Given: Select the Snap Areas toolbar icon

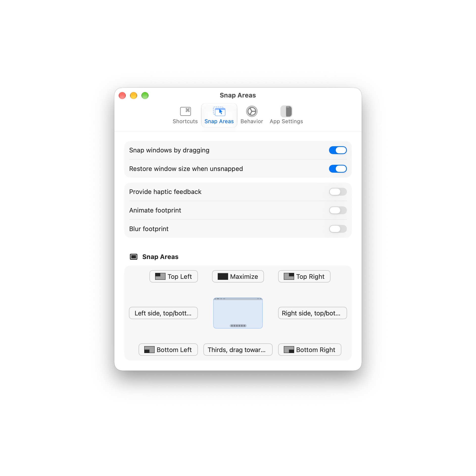Looking at the screenshot, I should point(219,111).
